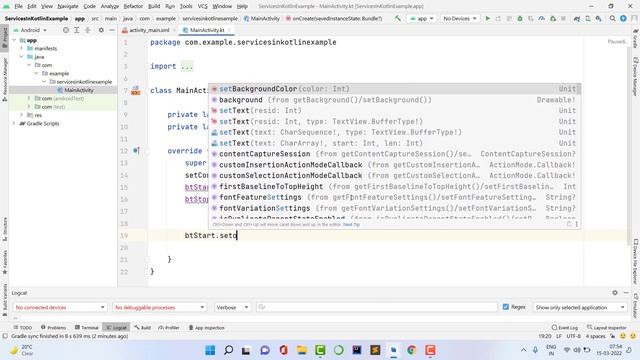Open Project panel gear options
640x360 pixels.
(x=101, y=30)
